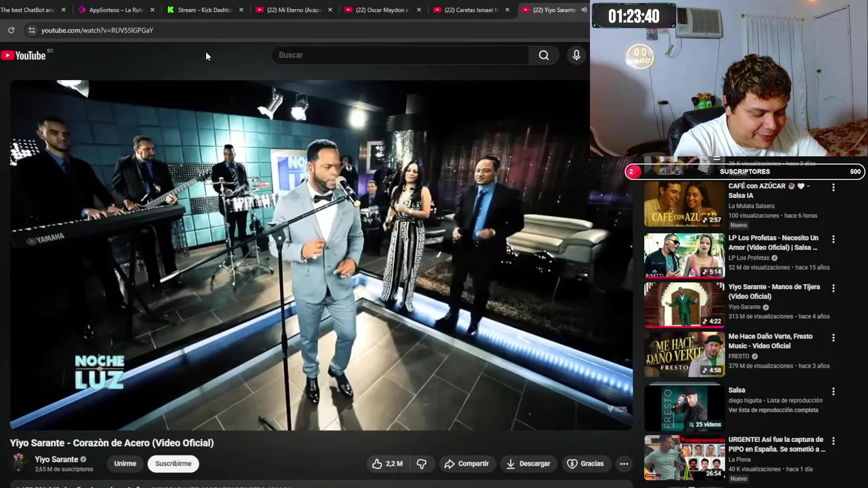Open options menu for LP Los Profetas video

click(833, 239)
